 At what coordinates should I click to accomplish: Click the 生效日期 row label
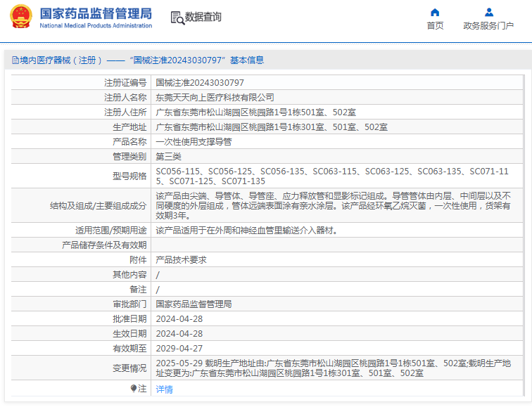tap(129, 334)
